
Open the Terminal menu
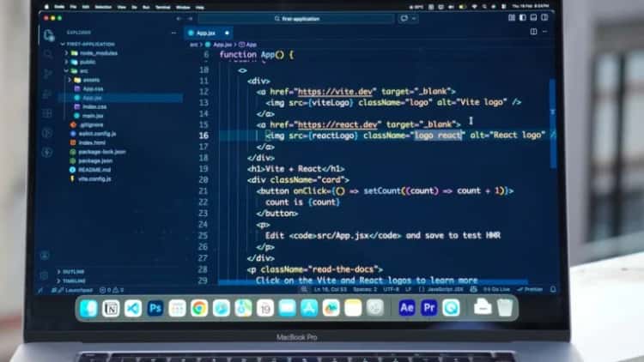tap(162, 7)
